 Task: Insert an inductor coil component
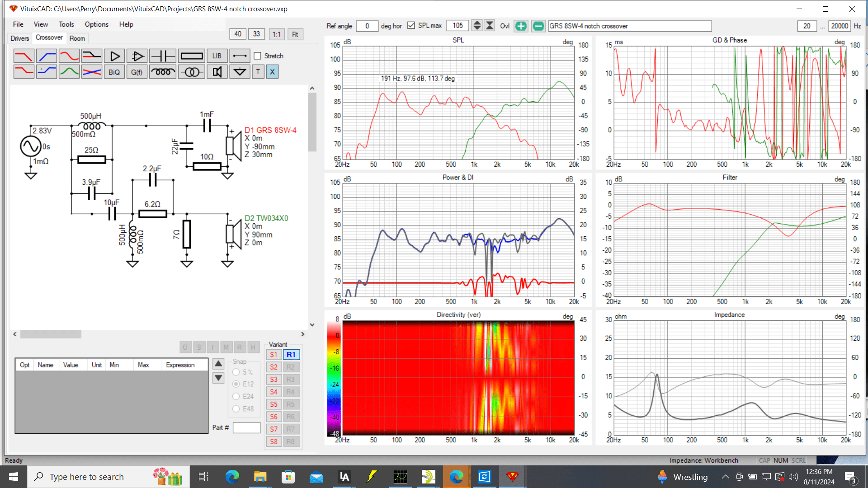162,72
